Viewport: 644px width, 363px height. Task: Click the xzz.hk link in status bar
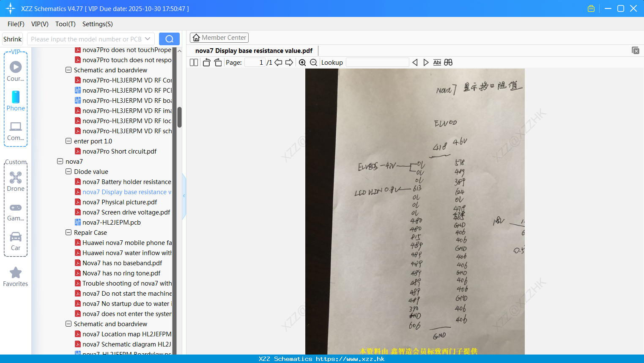pyautogui.click(x=350, y=359)
